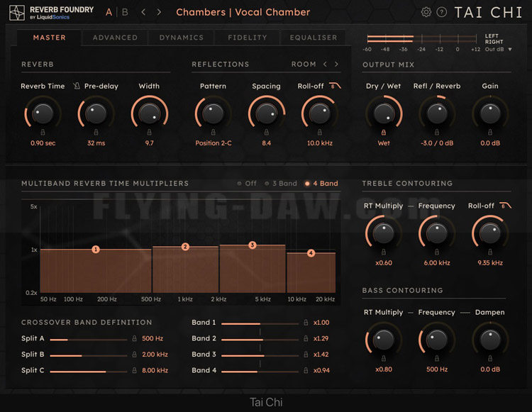
Task: Switch to preset slot A
Action: pyautogui.click(x=109, y=13)
